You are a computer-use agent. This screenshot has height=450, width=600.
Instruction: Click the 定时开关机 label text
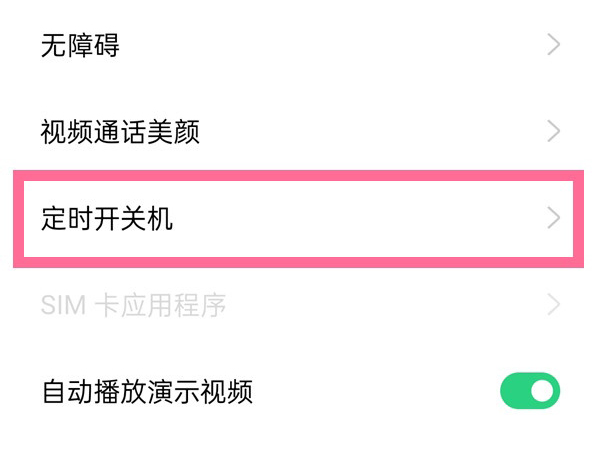(107, 218)
